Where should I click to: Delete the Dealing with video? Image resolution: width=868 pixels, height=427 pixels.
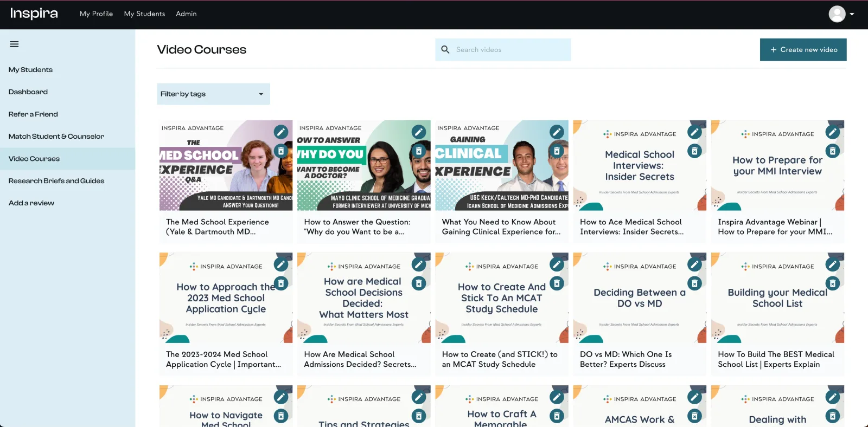click(833, 416)
